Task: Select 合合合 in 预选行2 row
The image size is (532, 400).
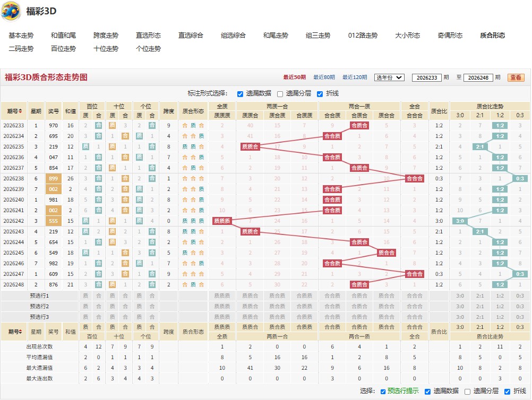Action: pos(414,307)
